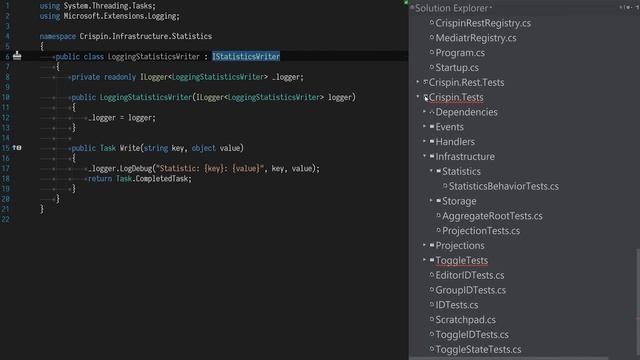Click the folder icon beside Events
Viewport: 640px width, 360px height.
pyautogui.click(x=431, y=127)
